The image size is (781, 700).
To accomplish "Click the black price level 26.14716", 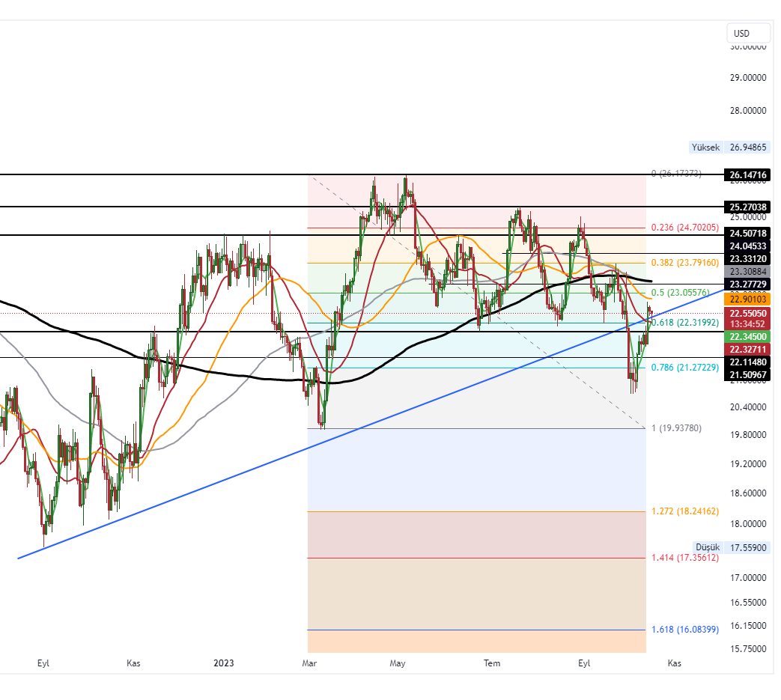I will point(746,174).
